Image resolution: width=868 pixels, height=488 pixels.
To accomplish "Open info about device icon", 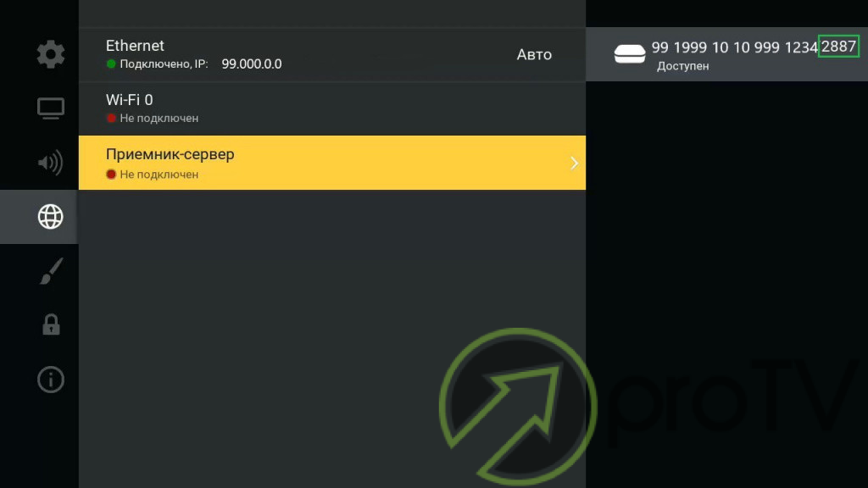I will [x=50, y=380].
